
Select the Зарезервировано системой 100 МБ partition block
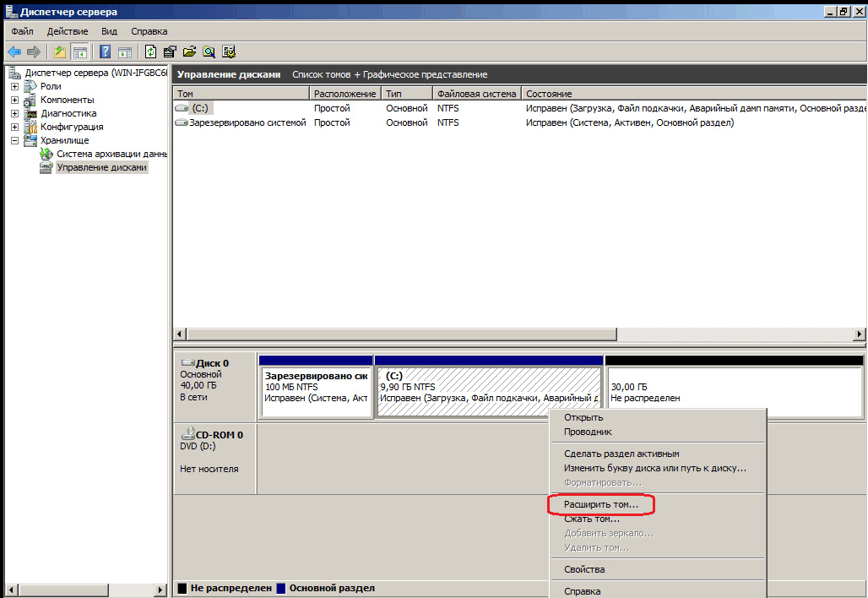click(x=316, y=387)
